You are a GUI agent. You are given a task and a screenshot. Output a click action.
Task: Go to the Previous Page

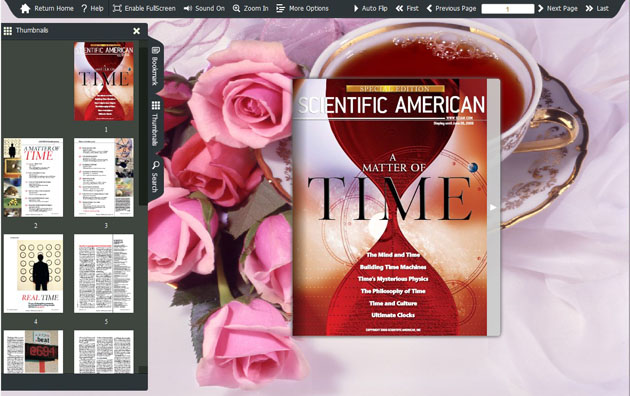[451, 8]
